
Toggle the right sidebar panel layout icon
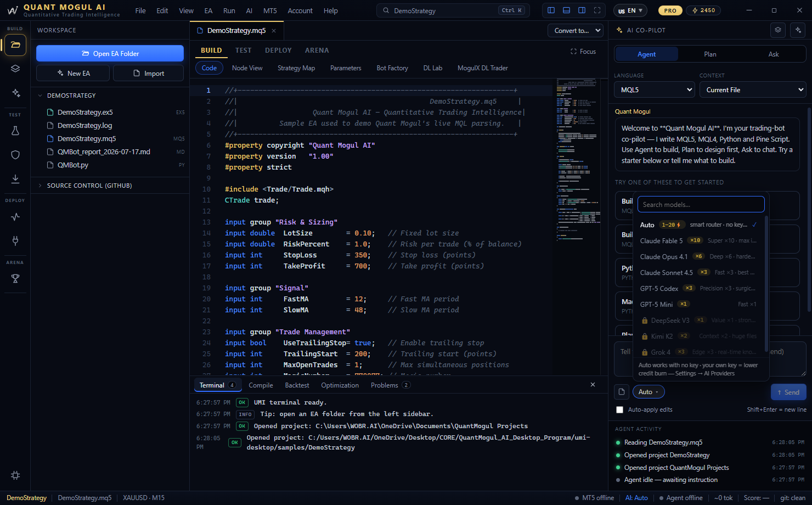(582, 10)
